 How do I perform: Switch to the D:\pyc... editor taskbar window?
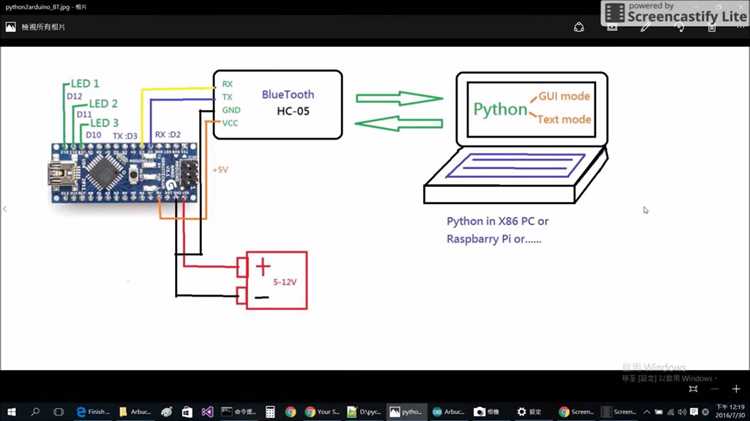(364, 412)
